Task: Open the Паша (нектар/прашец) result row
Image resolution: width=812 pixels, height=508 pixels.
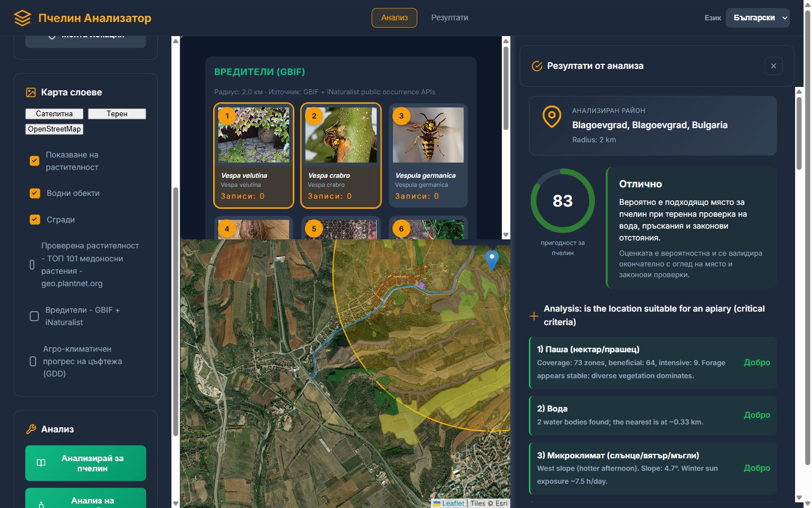Action: coord(653,363)
